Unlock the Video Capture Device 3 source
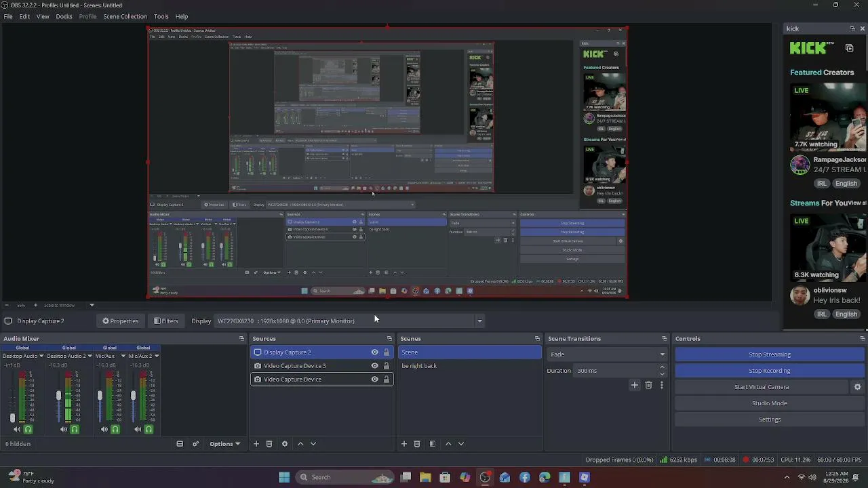This screenshot has width=868, height=488. pyautogui.click(x=387, y=366)
